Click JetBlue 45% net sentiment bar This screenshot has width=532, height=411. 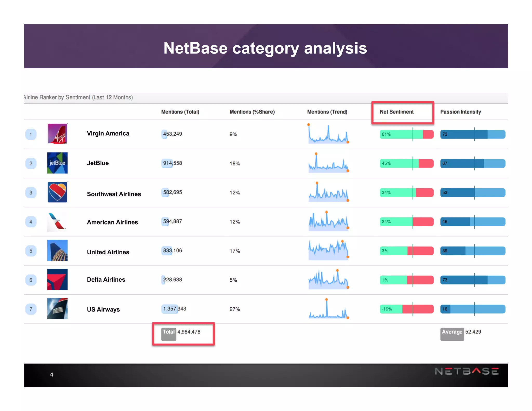pyautogui.click(x=407, y=163)
